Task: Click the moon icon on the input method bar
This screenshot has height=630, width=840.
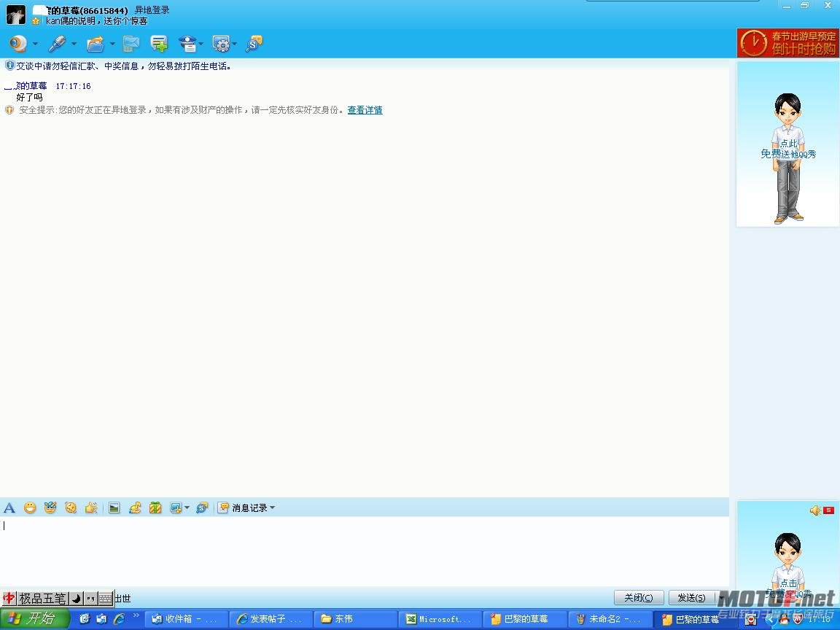Action: coord(77,598)
